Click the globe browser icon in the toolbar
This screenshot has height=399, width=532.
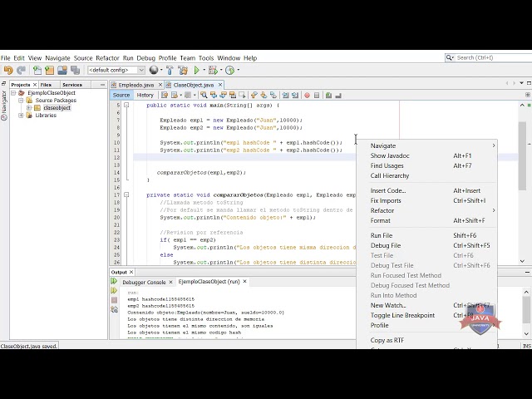(154, 70)
